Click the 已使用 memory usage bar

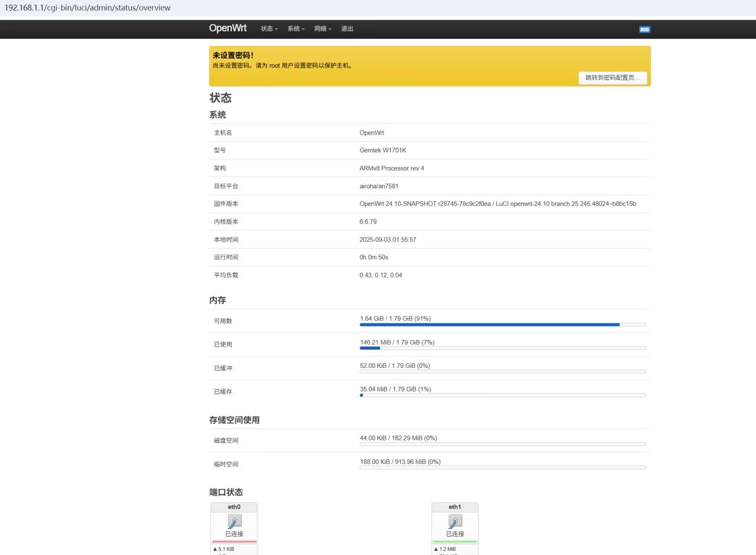tap(502, 348)
